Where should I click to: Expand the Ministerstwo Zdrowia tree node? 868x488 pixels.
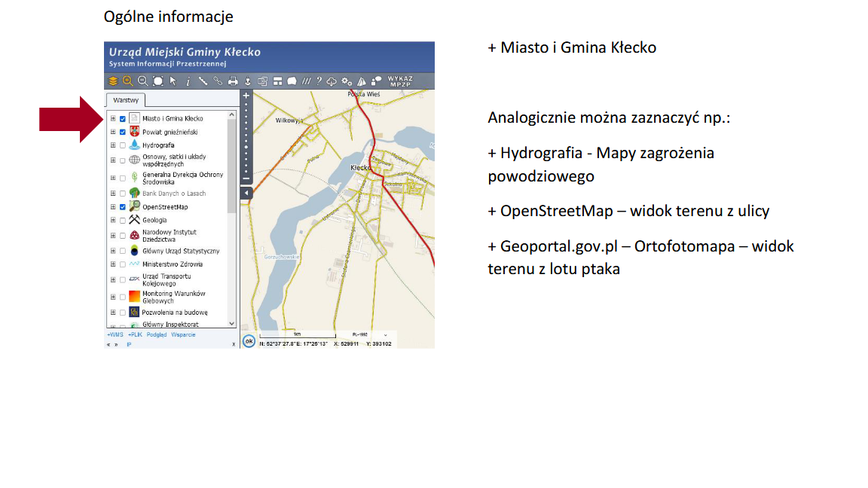coord(113,264)
